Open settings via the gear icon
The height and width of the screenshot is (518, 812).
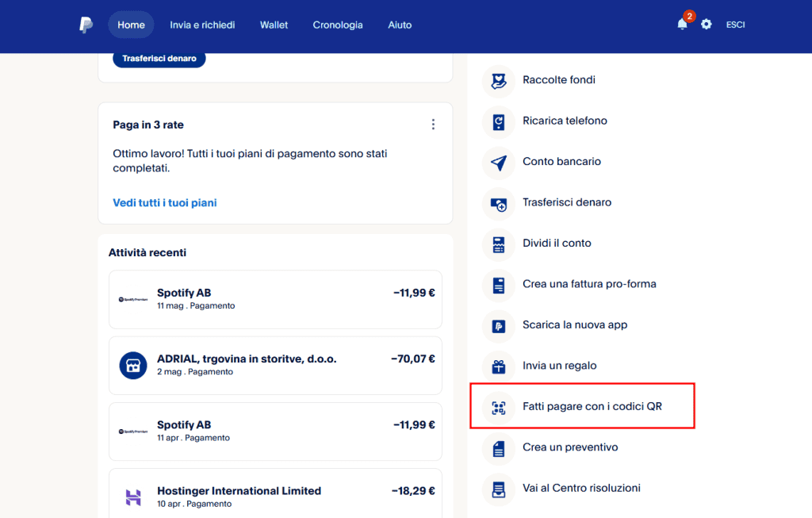tap(707, 25)
